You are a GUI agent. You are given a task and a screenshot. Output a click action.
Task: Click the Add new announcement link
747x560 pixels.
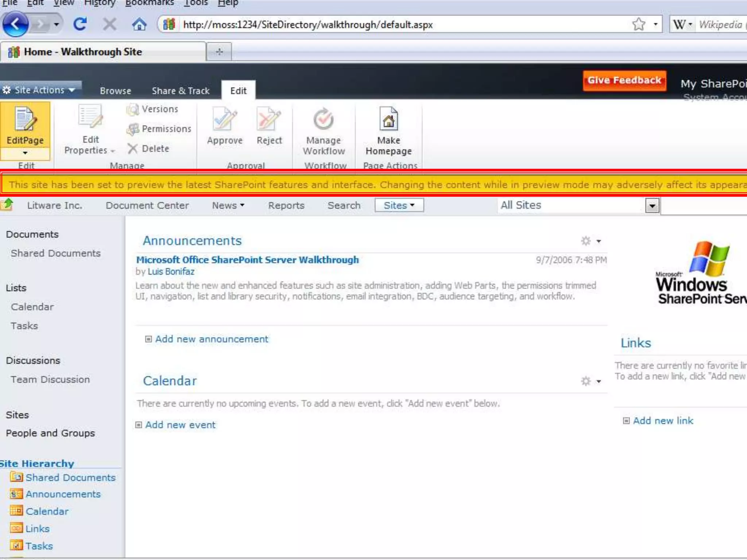click(x=212, y=339)
